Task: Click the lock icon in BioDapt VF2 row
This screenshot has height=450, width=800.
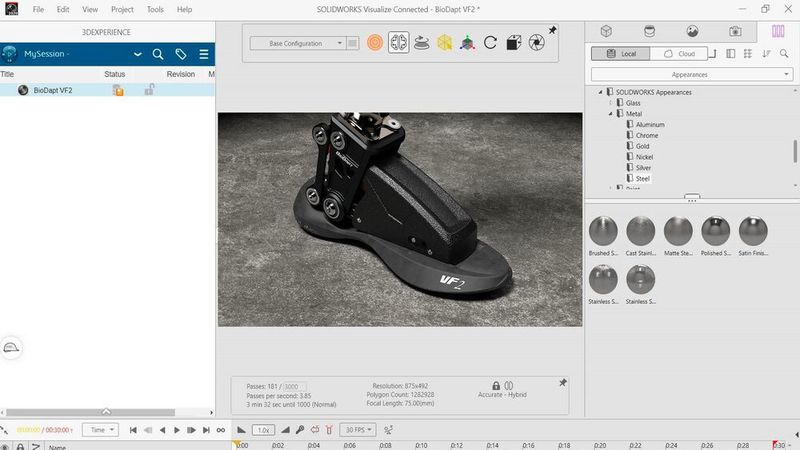Action: (149, 90)
